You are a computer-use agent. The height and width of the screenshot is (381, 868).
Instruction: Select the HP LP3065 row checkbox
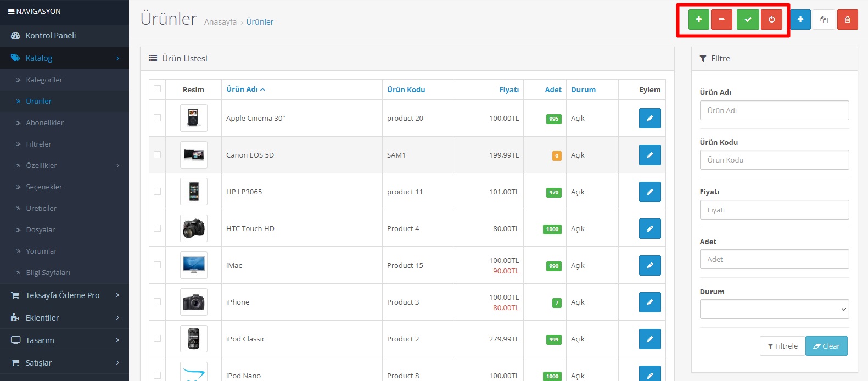pyautogui.click(x=158, y=192)
